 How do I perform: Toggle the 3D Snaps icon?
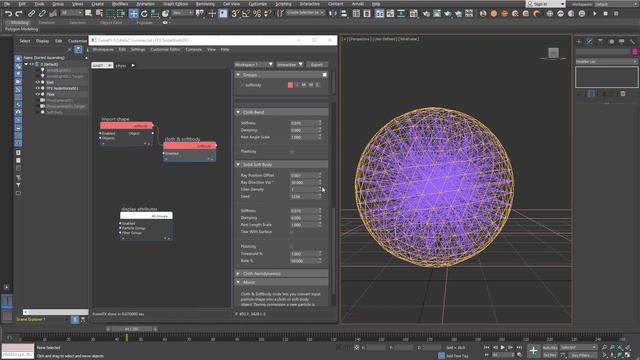coord(235,13)
